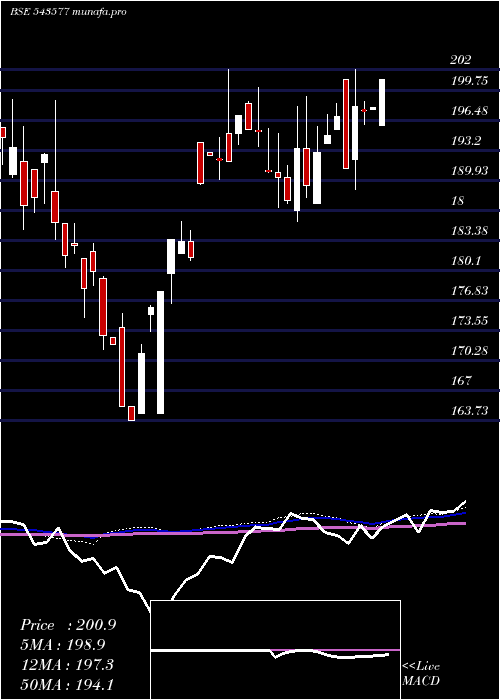
Task: Select the 199.75 price axis label
Action: pyautogui.click(x=470, y=81)
